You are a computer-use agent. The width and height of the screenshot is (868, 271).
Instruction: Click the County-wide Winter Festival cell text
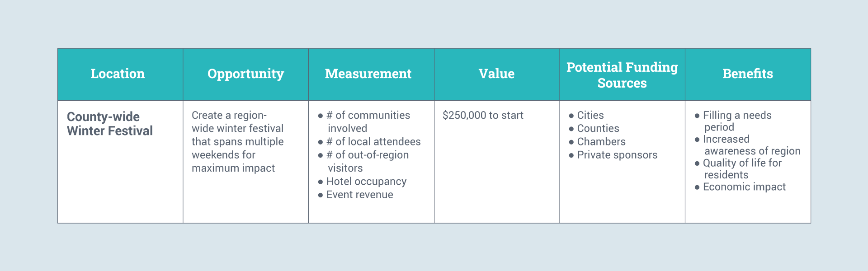coord(110,124)
